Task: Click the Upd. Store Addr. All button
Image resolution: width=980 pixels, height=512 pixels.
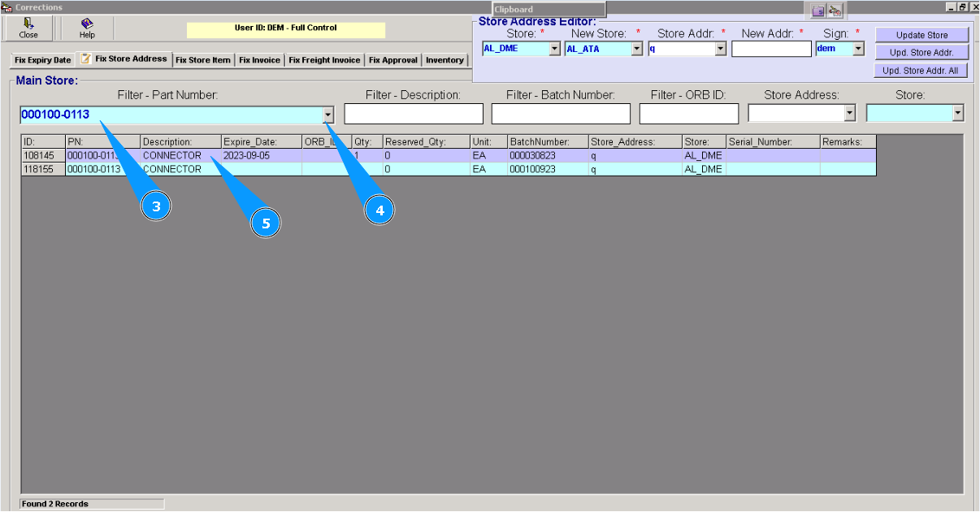Action: (921, 71)
